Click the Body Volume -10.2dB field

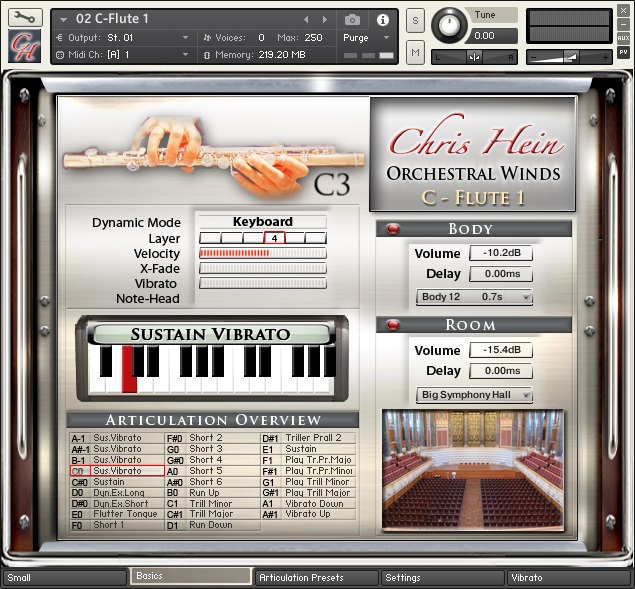pos(501,253)
